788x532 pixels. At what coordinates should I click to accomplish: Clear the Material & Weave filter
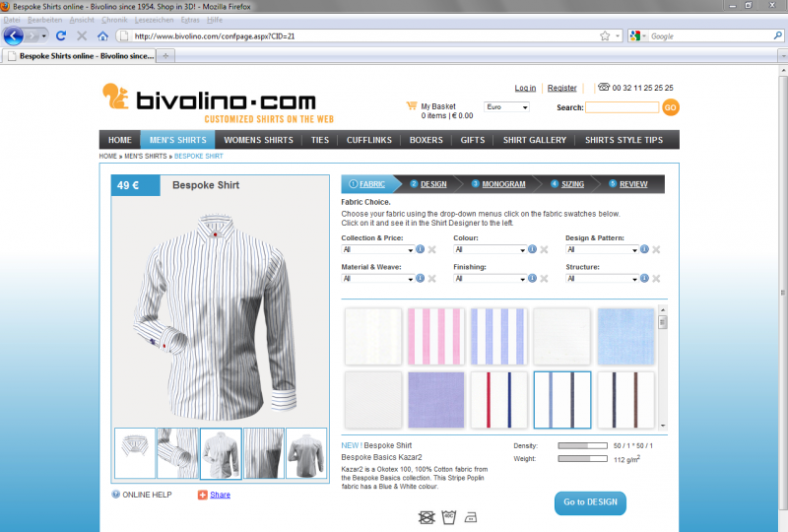(431, 279)
